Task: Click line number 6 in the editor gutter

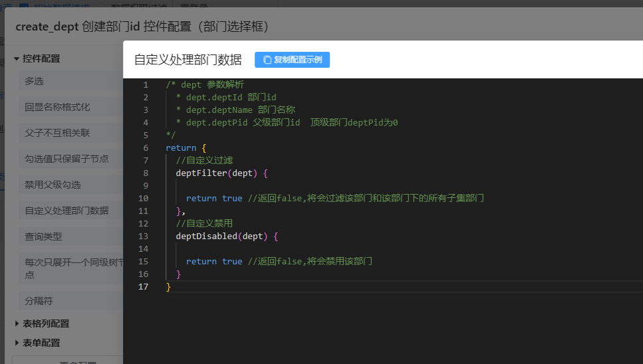Action: pos(146,147)
